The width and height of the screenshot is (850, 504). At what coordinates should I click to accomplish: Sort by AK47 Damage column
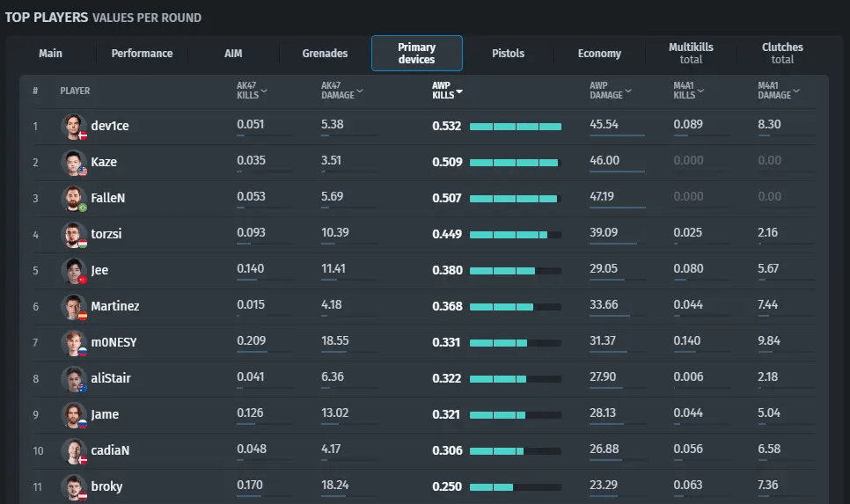(x=341, y=91)
